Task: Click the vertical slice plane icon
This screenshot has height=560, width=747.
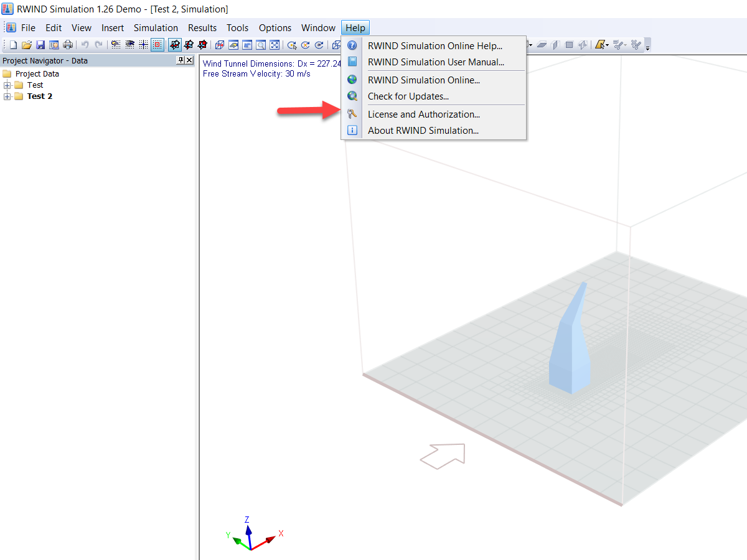Action: [x=555, y=45]
